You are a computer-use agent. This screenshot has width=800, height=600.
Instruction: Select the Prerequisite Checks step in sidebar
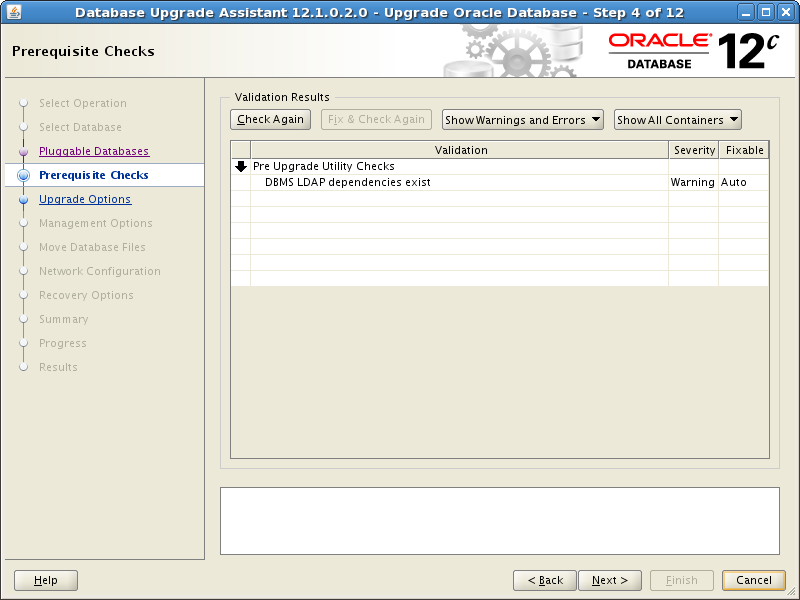coord(94,175)
